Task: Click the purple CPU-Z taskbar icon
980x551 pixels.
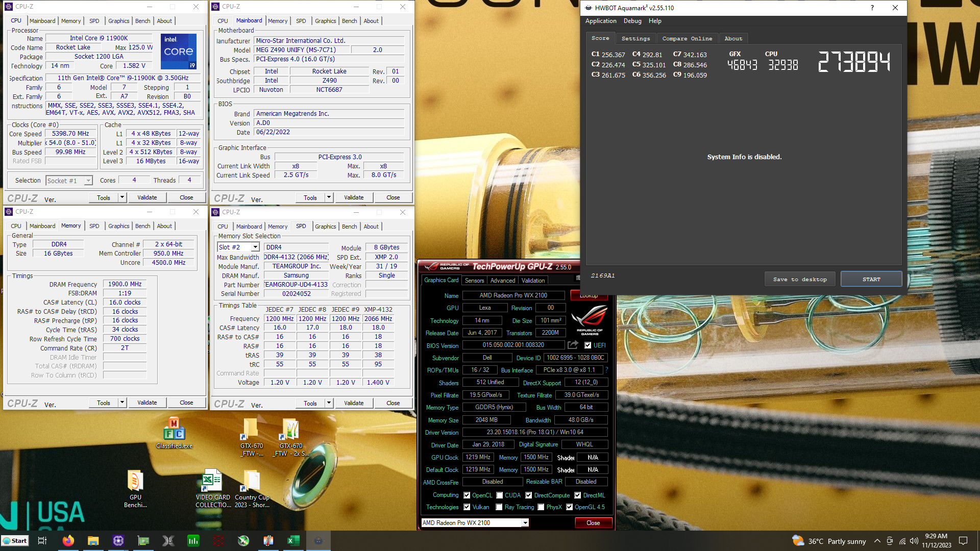Action: click(118, 541)
